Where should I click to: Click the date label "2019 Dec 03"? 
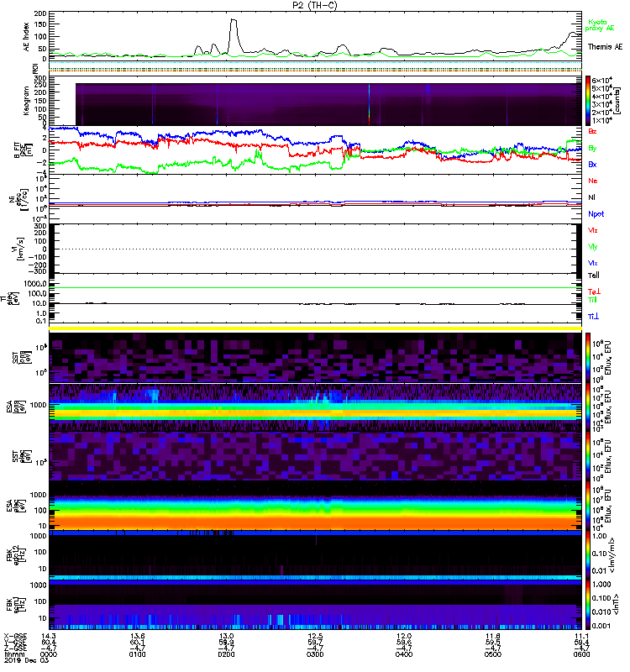tap(26, 660)
